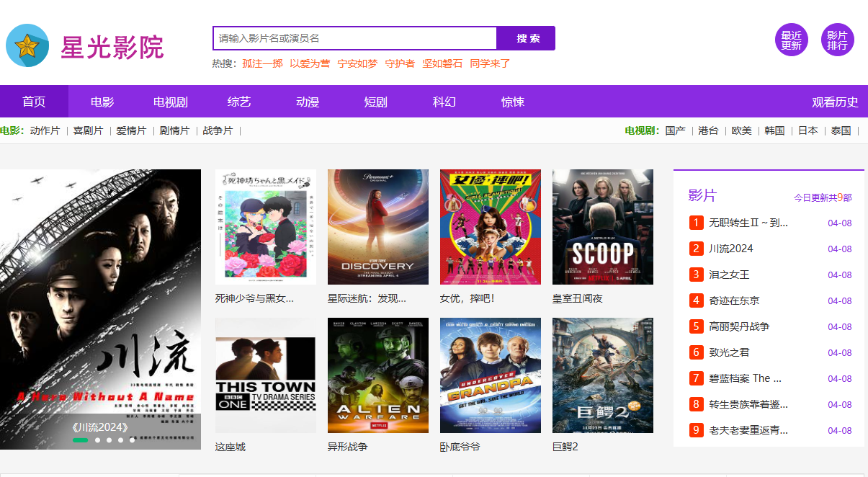This screenshot has width=868, height=477.
Task: Open ranked item 碧蓝档案 The ...
Action: coord(746,378)
